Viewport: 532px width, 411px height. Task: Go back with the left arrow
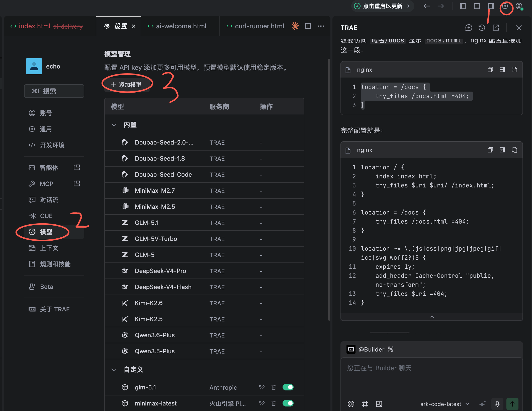tap(427, 6)
